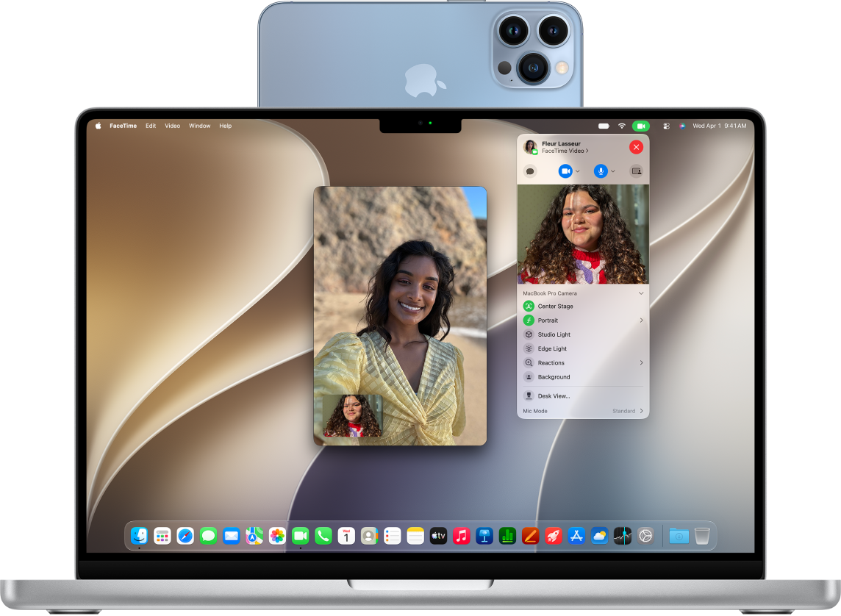The image size is (841, 616).
Task: Open Stocks from the Dock
Action: (623, 536)
